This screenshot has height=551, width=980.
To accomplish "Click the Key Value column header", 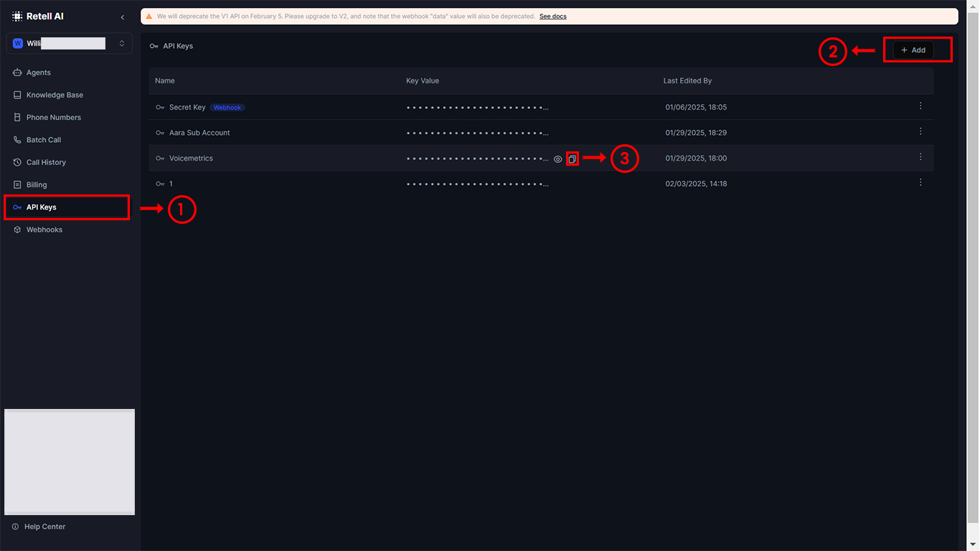I will point(423,81).
